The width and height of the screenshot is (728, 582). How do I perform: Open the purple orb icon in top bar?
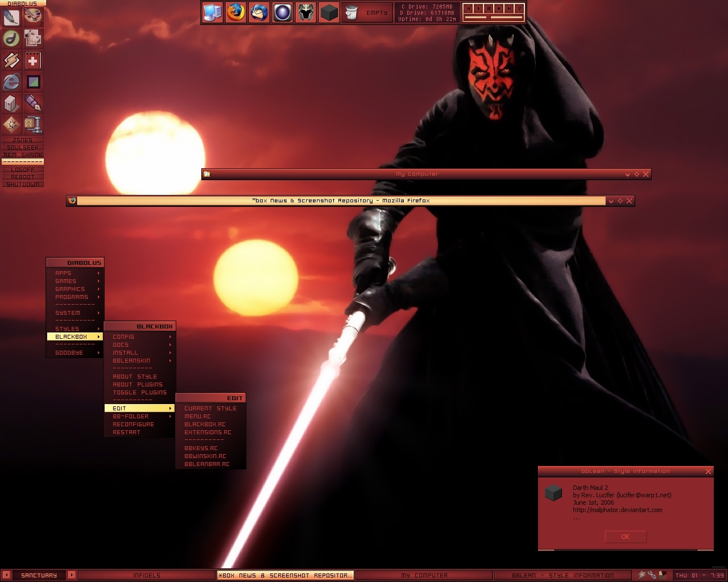coord(283,12)
